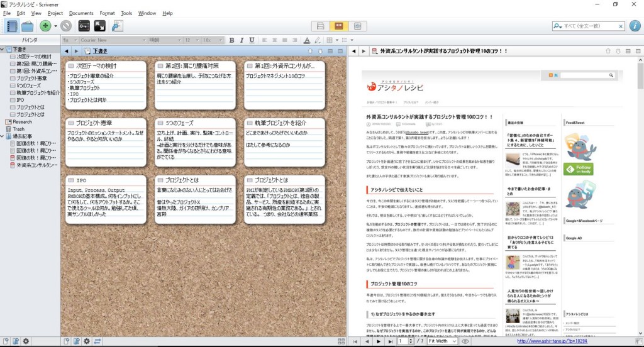The width and height of the screenshot is (644, 347).
Task: Go back in corkboard editor history
Action: [67, 51]
